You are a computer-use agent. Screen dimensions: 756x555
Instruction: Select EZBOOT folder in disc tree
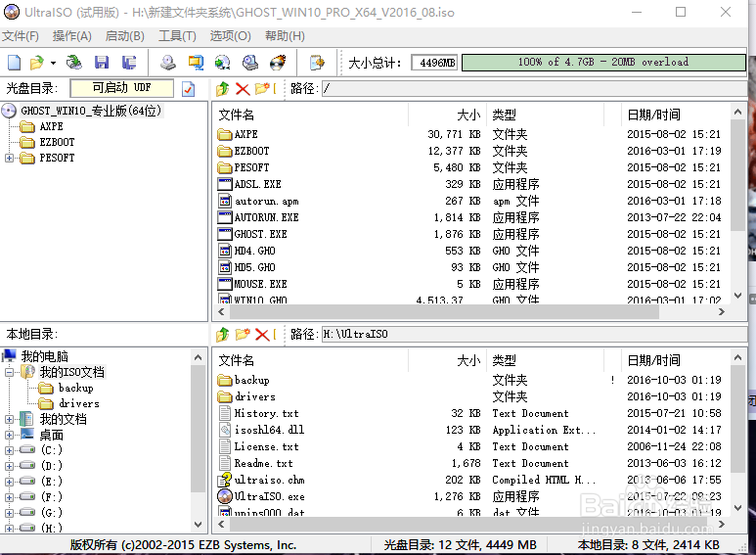[57, 142]
